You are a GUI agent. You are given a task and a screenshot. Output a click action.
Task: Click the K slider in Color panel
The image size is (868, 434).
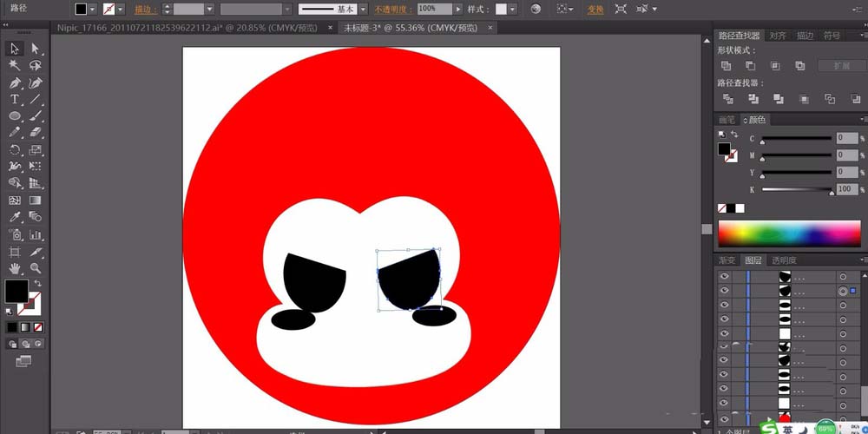point(797,189)
